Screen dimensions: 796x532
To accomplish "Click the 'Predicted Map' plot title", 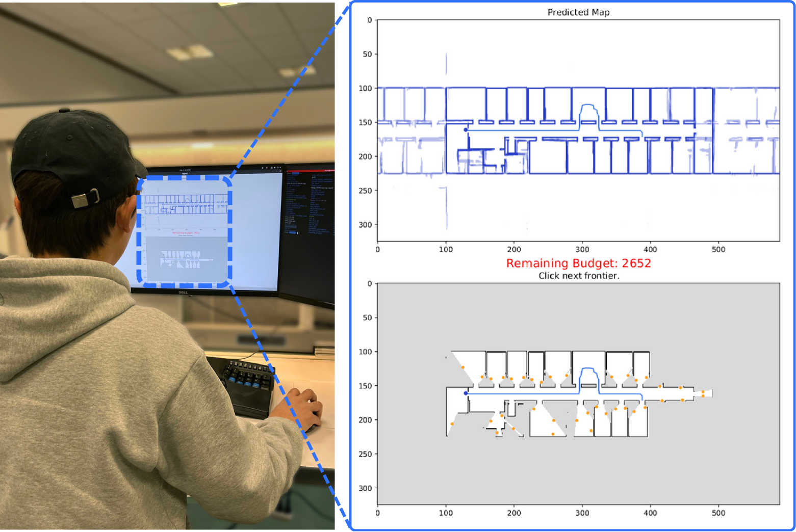I will pyautogui.click(x=578, y=12).
